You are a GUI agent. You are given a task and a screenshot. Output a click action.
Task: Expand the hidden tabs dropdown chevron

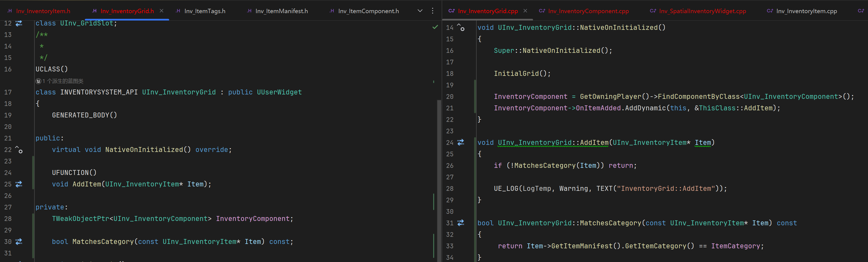[x=420, y=11]
